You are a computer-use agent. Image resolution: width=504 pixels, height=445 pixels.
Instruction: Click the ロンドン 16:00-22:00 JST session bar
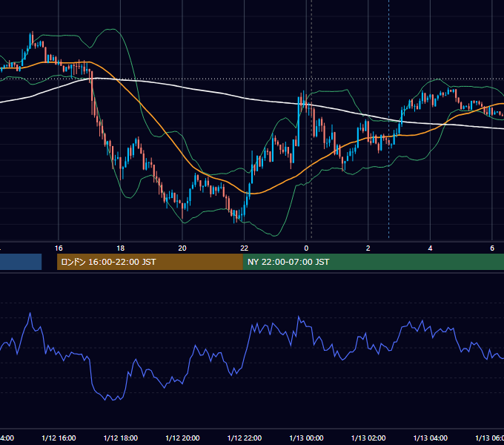tap(150, 262)
